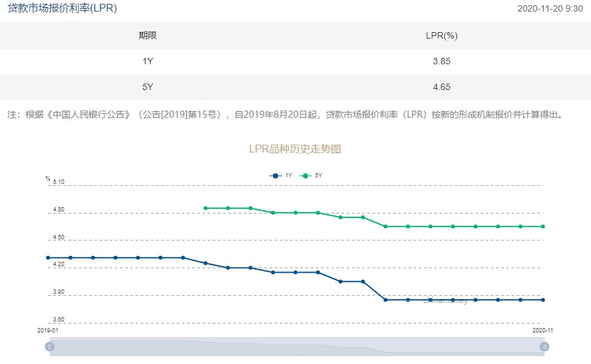Click the last 5Y data point at 2020-11
This screenshot has width=591, height=364.
(543, 226)
